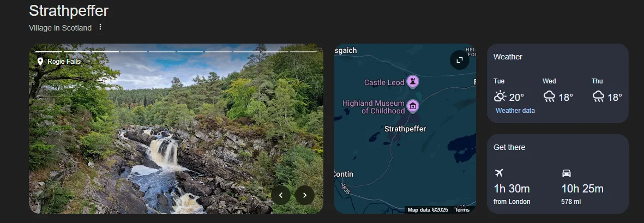Click Wednesday's rain weather icon
Image resolution: width=644 pixels, height=223 pixels.
coord(549,97)
